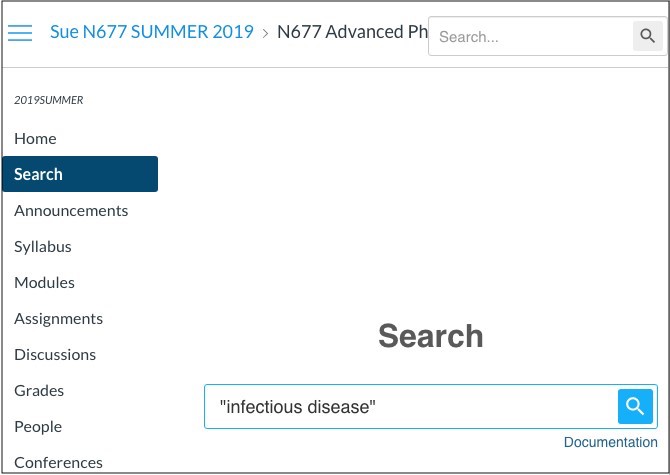Click the blue search submit button
670x475 pixels.
coord(635,406)
